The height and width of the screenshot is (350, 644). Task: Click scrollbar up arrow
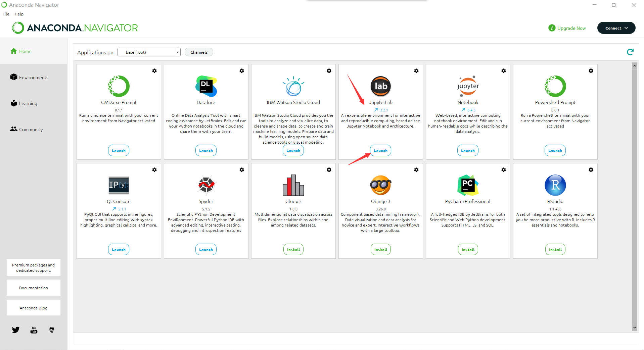point(635,66)
